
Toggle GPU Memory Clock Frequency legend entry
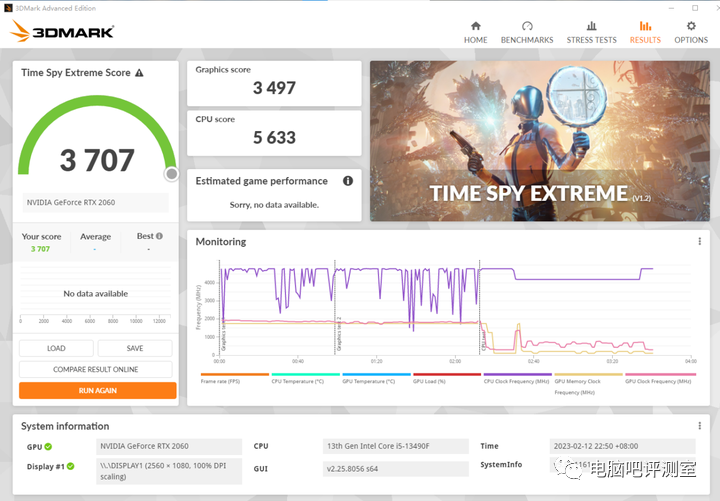(588, 384)
